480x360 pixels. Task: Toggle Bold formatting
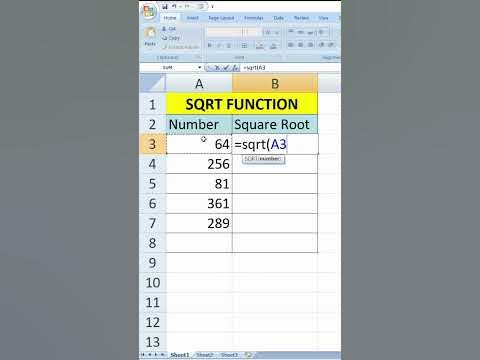210,45
